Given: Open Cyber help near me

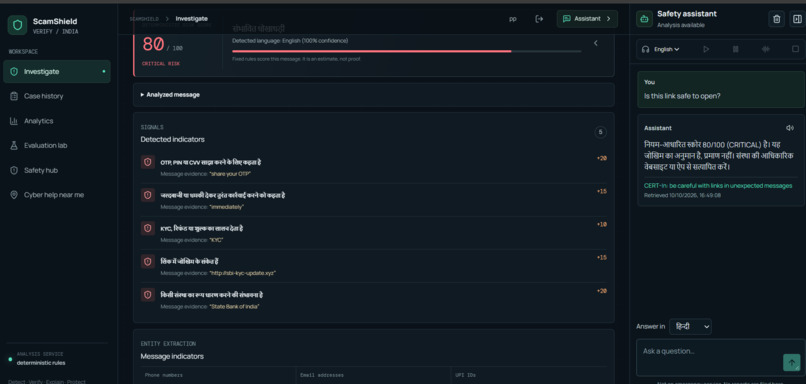Looking at the screenshot, I should point(57,195).
